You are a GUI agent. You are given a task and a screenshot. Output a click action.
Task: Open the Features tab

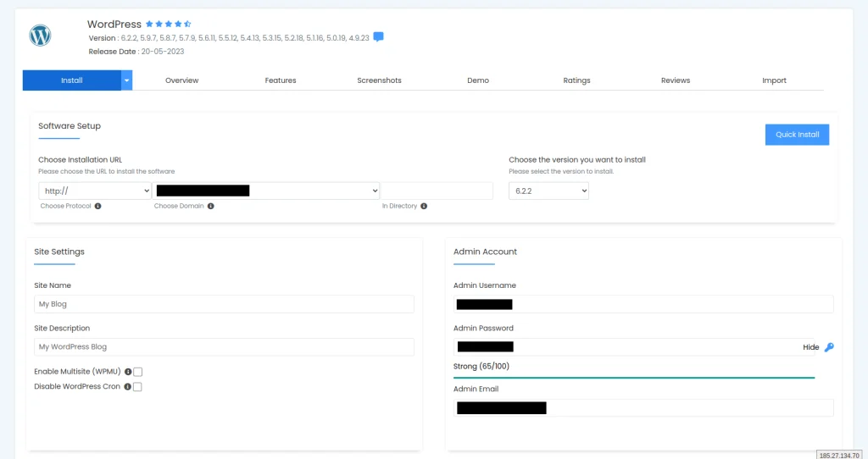click(280, 80)
